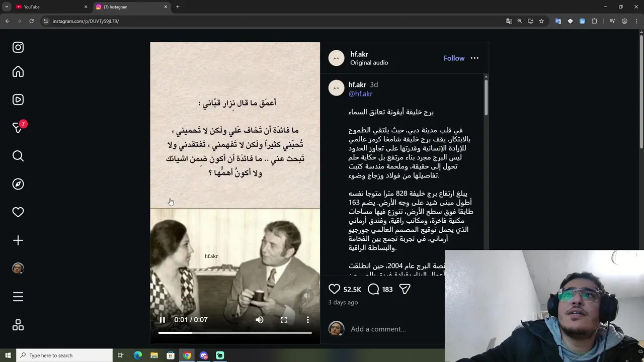Open the Meta apps grid icon
This screenshot has height=362, width=644.
[18, 325]
